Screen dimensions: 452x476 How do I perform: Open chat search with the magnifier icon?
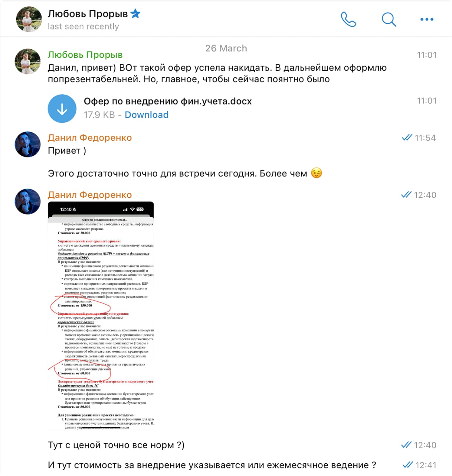(x=389, y=19)
